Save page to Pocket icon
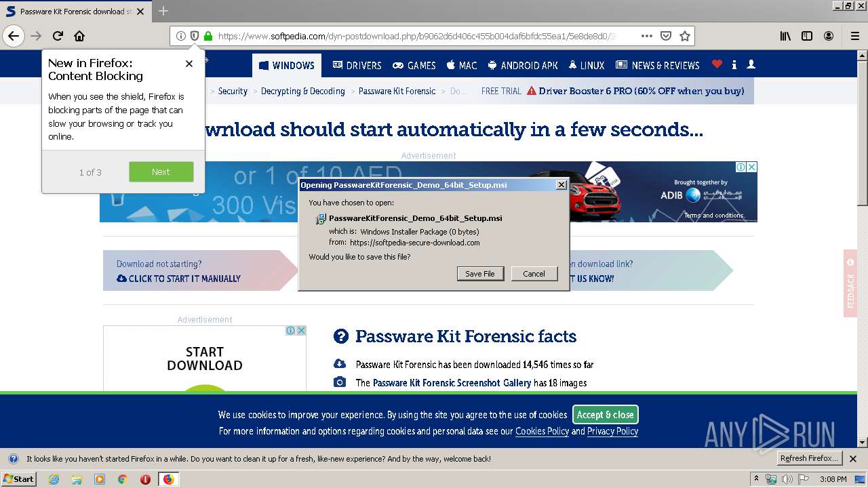868x488 pixels. (666, 36)
